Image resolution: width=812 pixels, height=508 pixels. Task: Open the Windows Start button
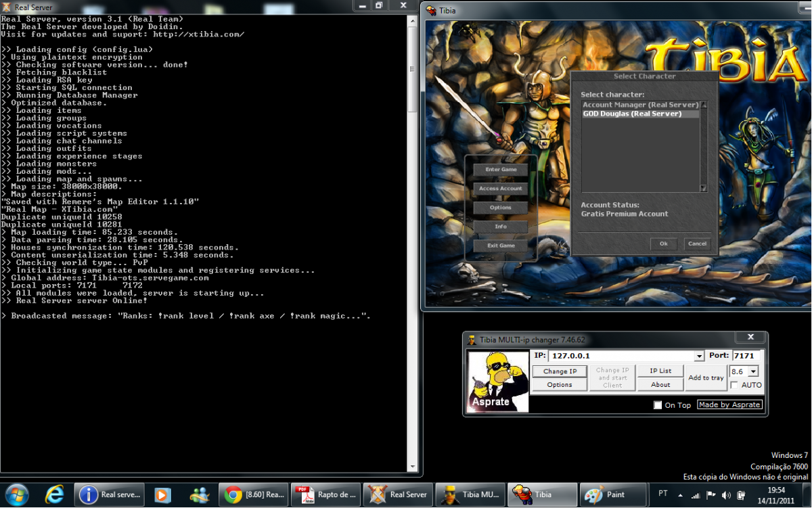pos(16,494)
